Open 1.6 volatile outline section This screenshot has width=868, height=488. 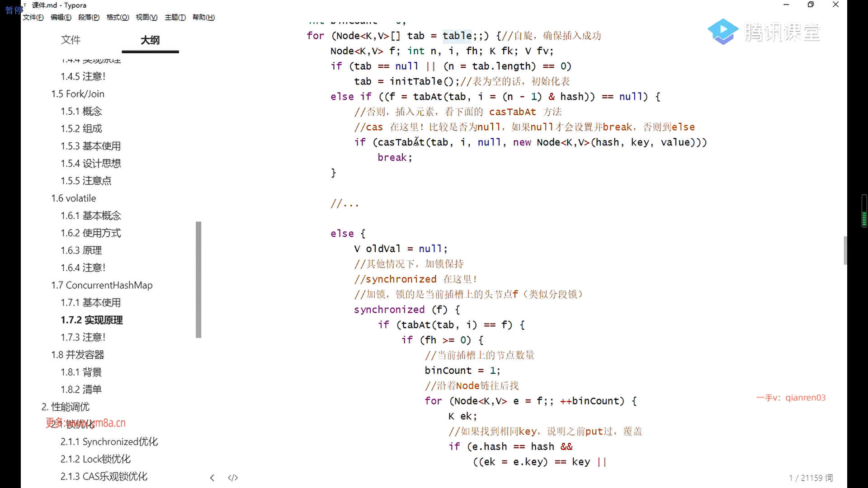[x=74, y=198]
